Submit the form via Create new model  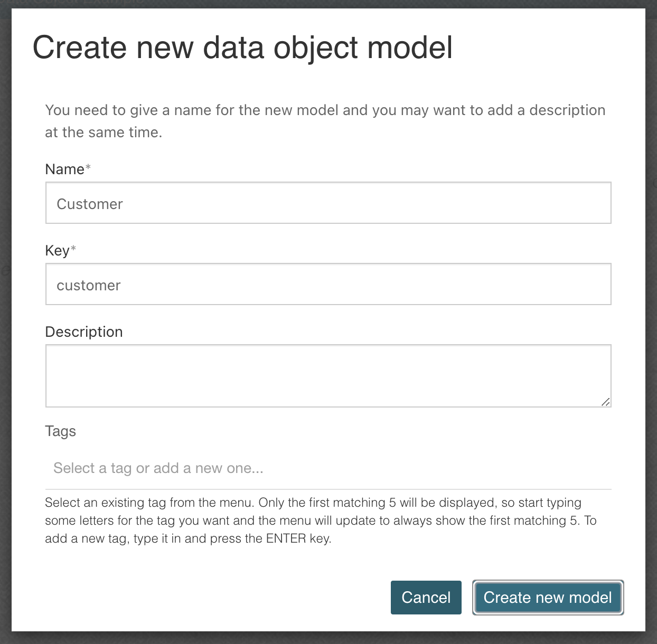click(x=547, y=598)
